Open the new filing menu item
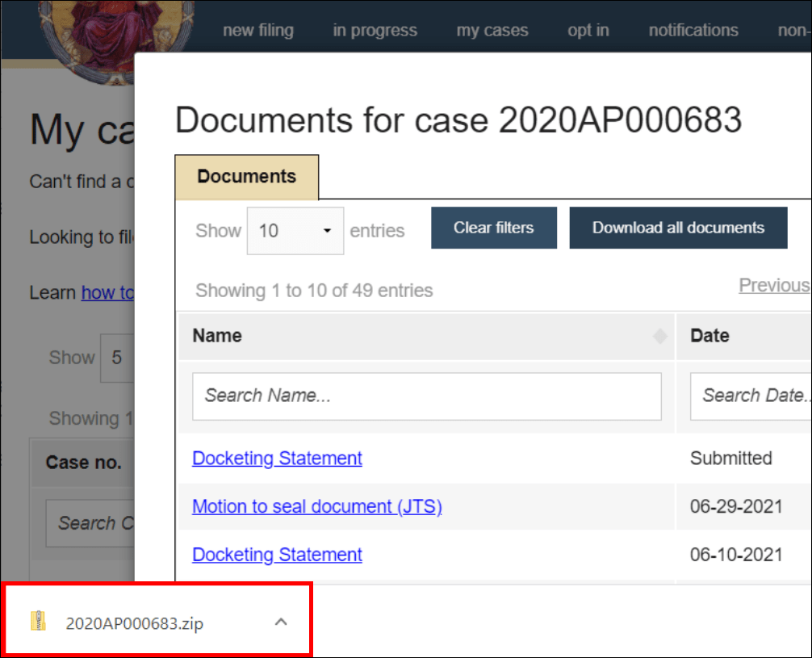 click(257, 30)
